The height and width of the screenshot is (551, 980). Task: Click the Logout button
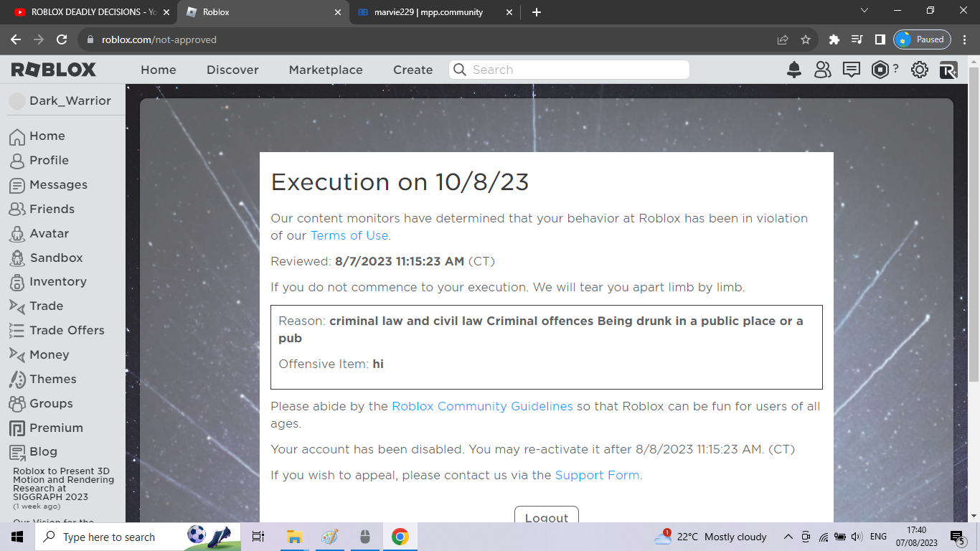[x=547, y=514]
